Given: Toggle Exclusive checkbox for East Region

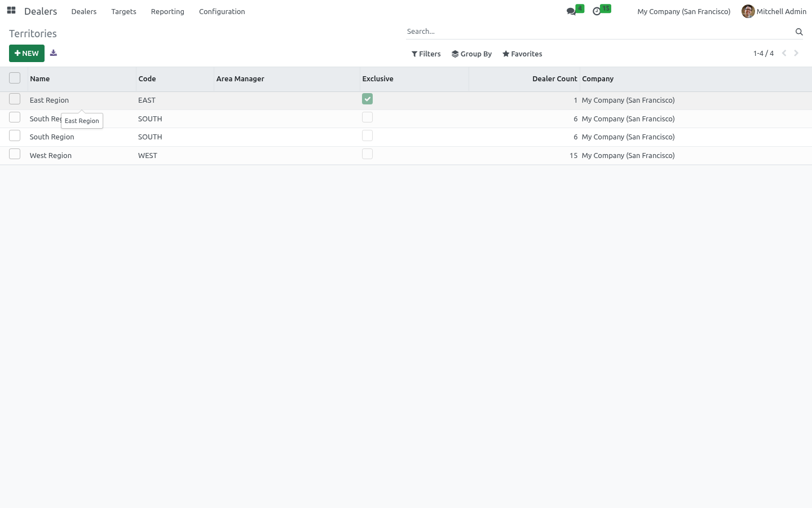Looking at the screenshot, I should click(367, 99).
